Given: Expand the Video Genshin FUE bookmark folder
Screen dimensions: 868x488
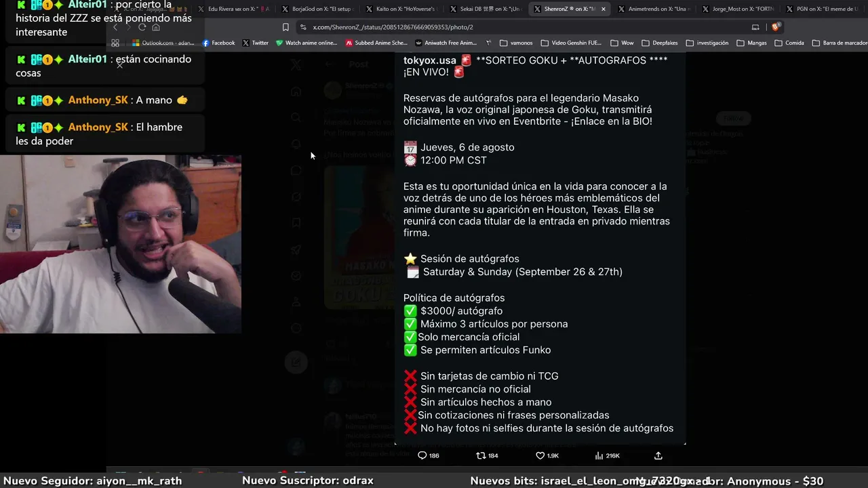Looking at the screenshot, I should [571, 43].
